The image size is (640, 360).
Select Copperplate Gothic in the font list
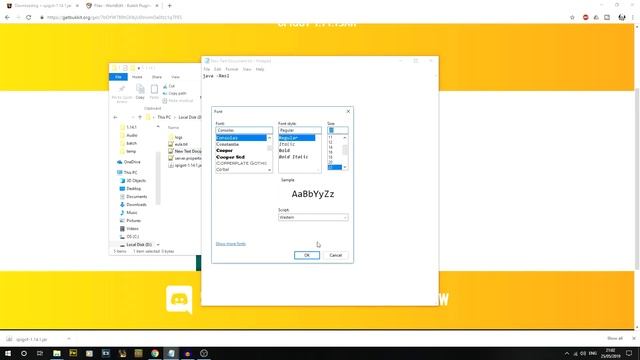point(241,163)
